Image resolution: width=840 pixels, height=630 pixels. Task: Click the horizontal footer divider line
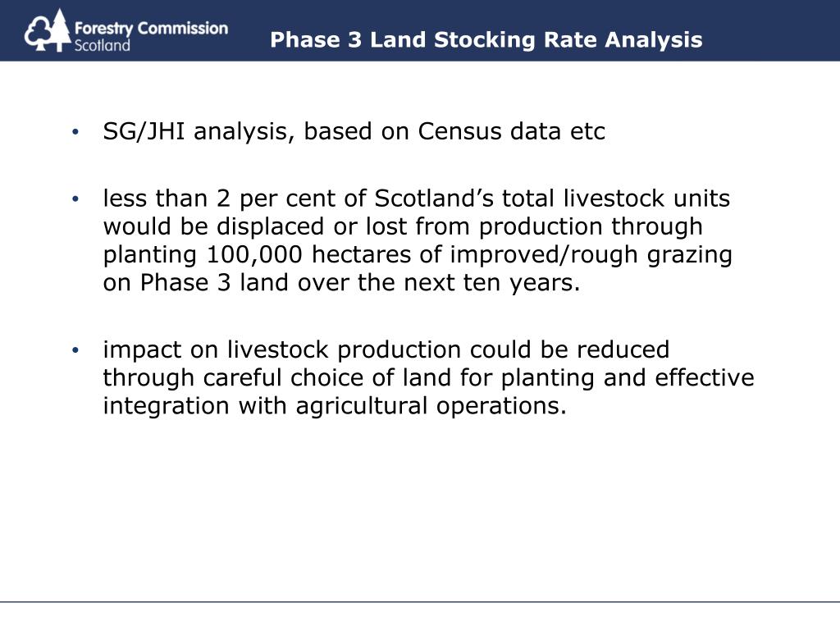420,601
